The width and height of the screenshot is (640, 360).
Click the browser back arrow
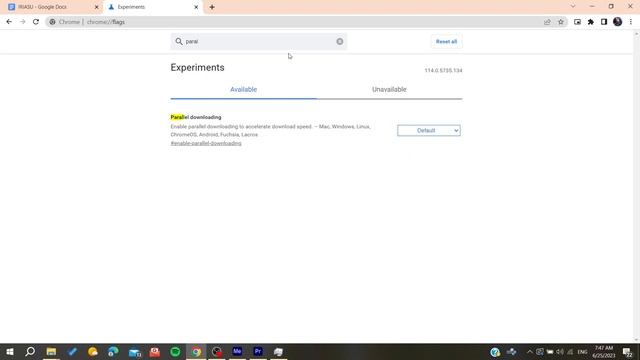pos(9,22)
